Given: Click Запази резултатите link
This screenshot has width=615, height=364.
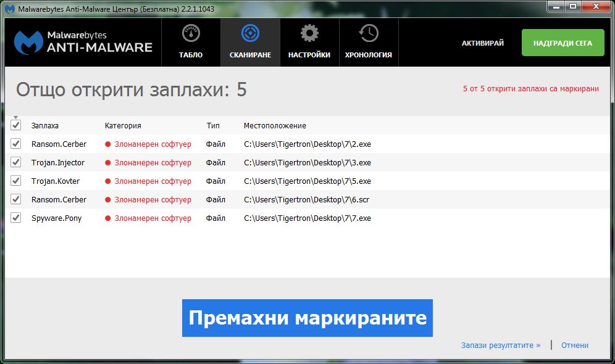Looking at the screenshot, I should [501, 345].
